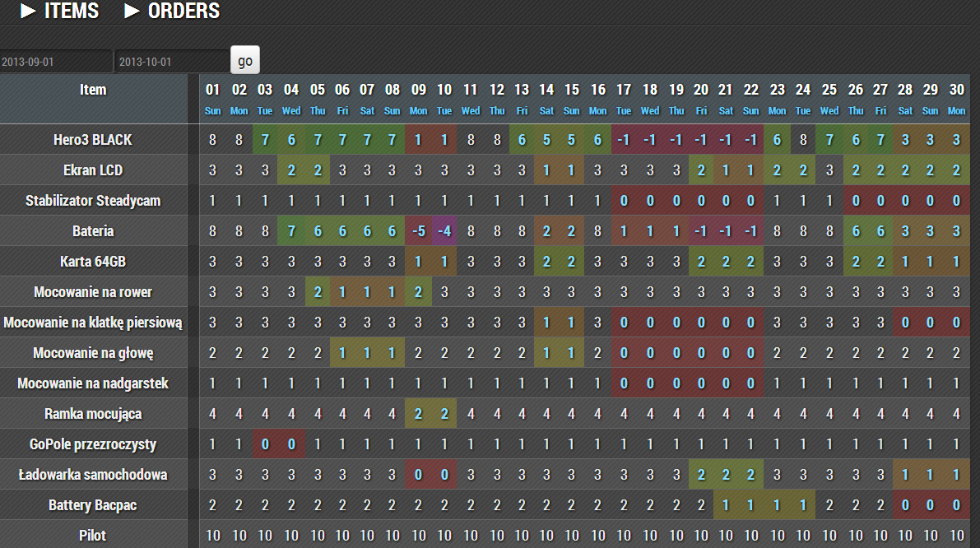Select the Pilot row label
Viewport: 980px width, 548px height.
pyautogui.click(x=93, y=536)
